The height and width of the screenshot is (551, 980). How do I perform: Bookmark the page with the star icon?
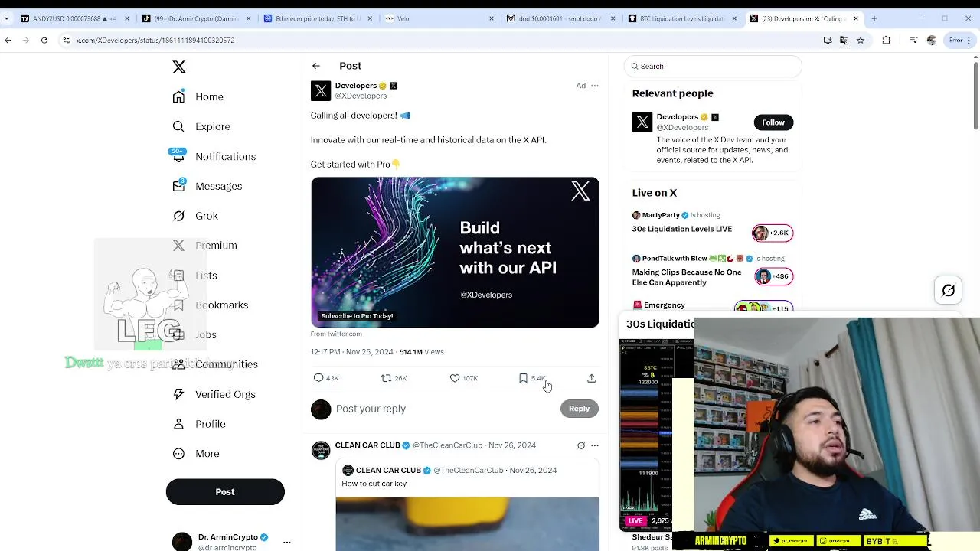[x=861, y=40]
